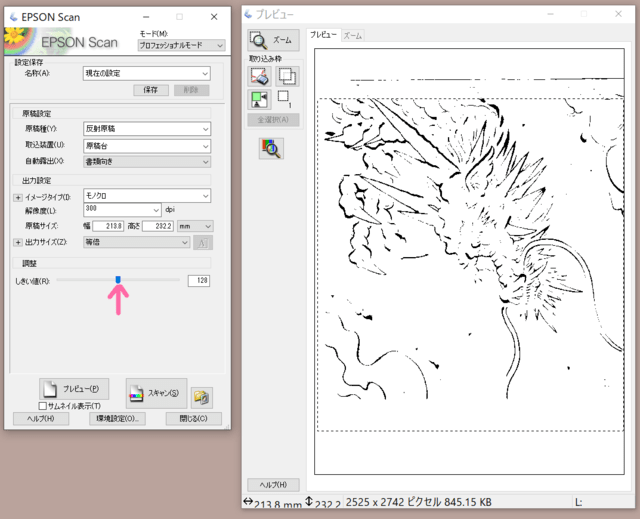Click the 保存 button
Viewport: 640px width, 519px height.
pyautogui.click(x=151, y=89)
